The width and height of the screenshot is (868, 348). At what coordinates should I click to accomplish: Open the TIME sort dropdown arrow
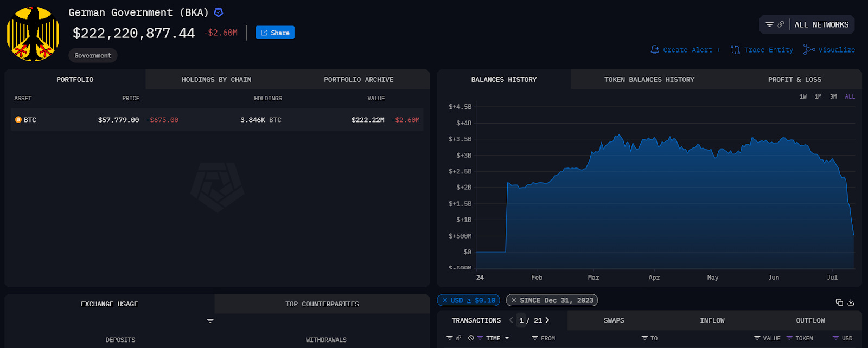click(507, 338)
